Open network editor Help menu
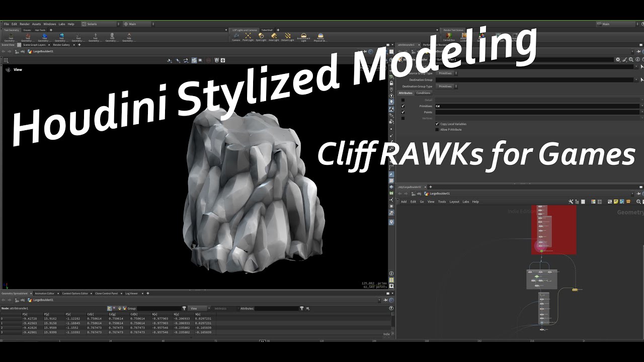This screenshot has height=362, width=644. 475,202
